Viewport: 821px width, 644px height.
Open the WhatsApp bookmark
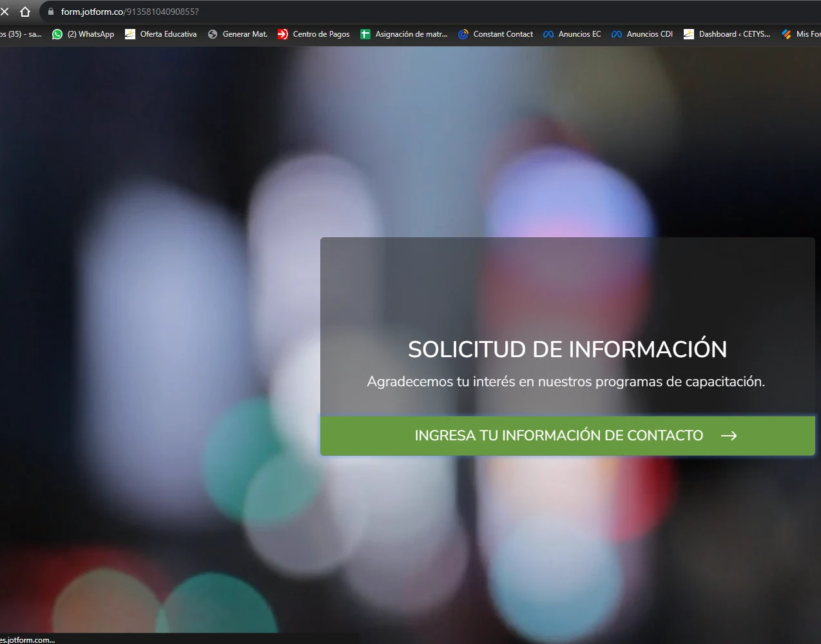[82, 34]
